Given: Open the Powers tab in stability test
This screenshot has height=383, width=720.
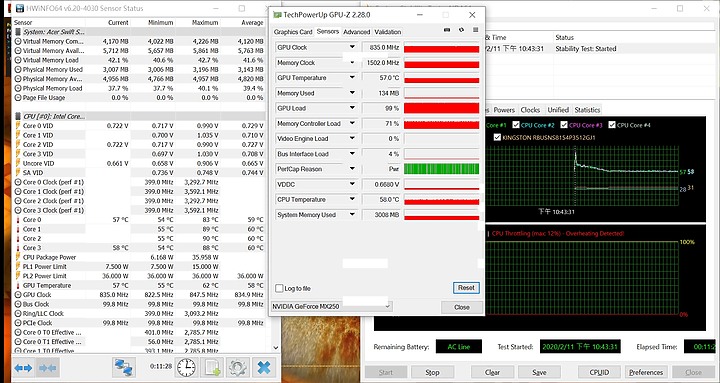Looking at the screenshot, I should pos(504,110).
